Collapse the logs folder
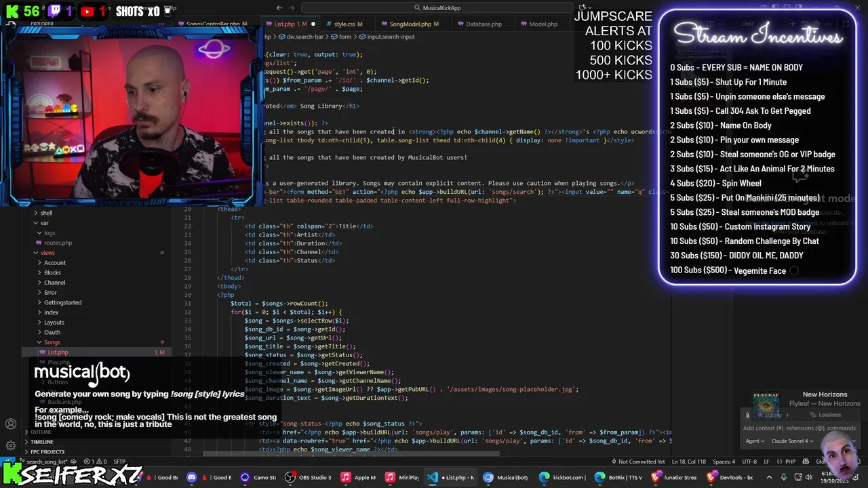 pyautogui.click(x=50, y=233)
